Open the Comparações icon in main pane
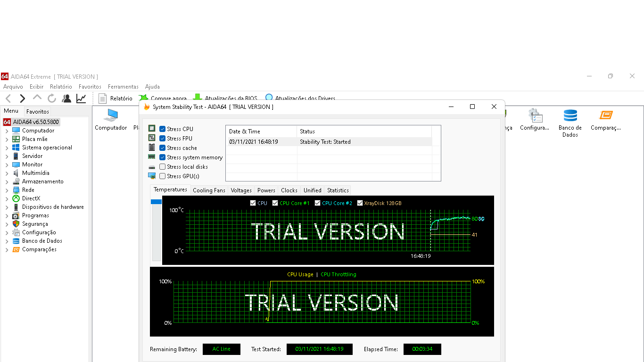The width and height of the screenshot is (644, 362). (x=606, y=116)
